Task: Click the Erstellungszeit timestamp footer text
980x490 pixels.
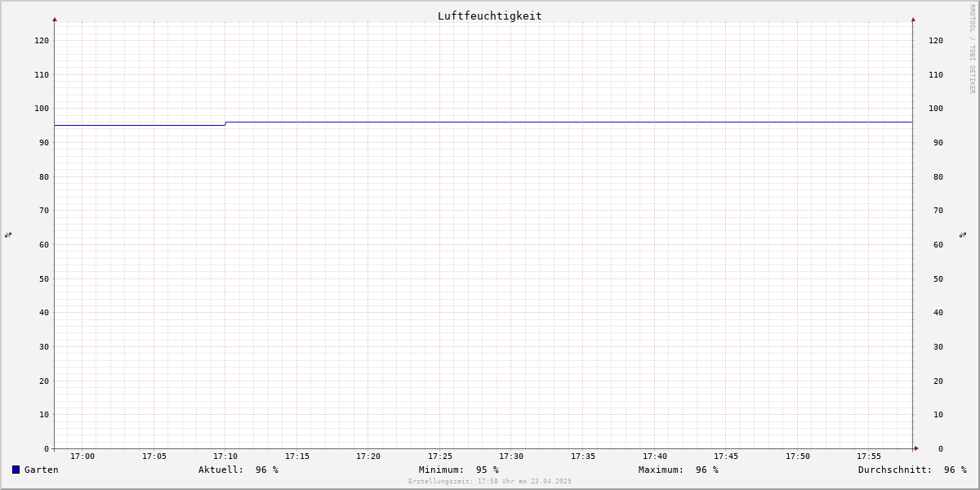Action: 490,481
